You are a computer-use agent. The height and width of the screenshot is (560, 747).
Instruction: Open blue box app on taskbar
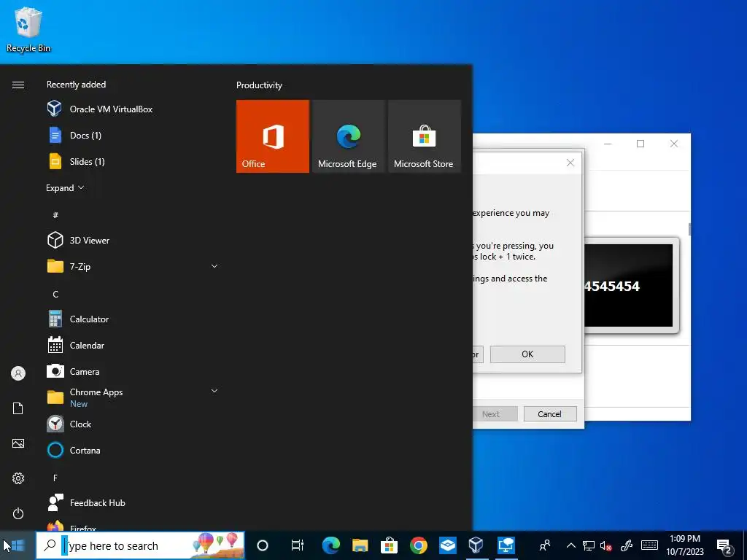[x=447, y=545]
